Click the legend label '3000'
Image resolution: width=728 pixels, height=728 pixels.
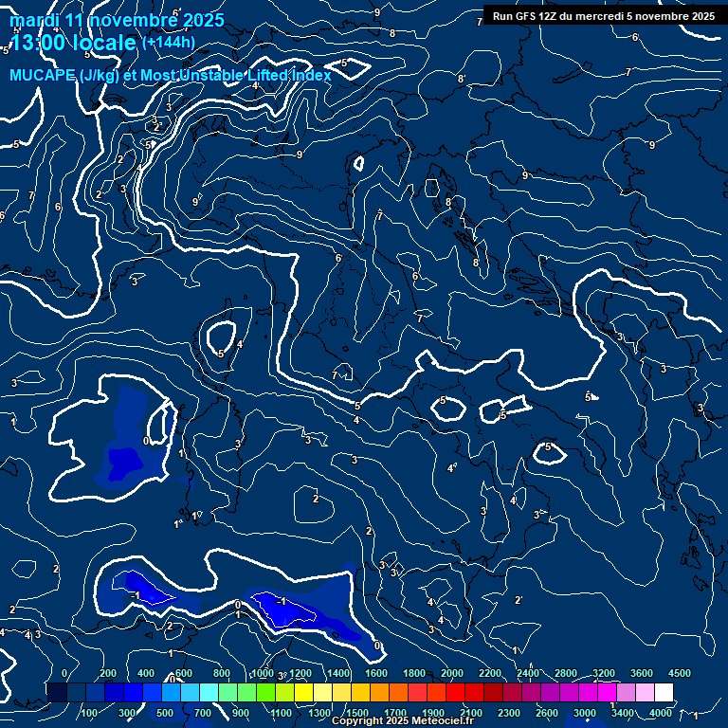point(585,713)
